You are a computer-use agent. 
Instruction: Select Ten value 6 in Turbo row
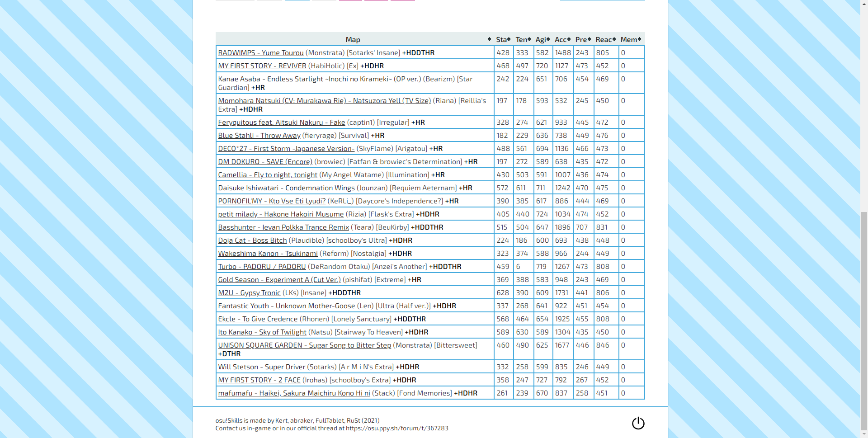pyautogui.click(x=518, y=267)
